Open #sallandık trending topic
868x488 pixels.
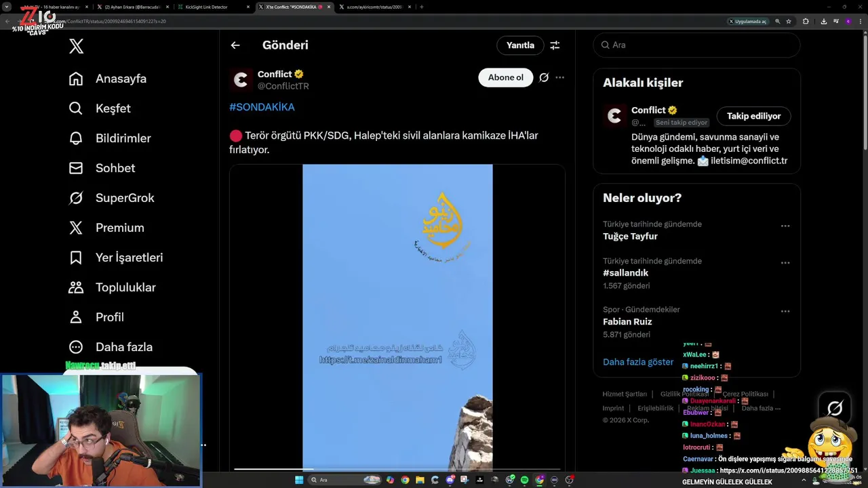625,273
